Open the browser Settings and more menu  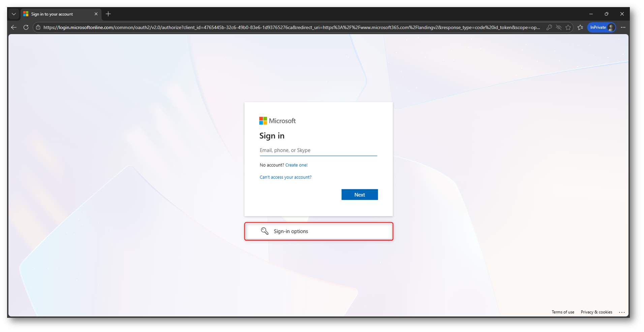point(623,27)
